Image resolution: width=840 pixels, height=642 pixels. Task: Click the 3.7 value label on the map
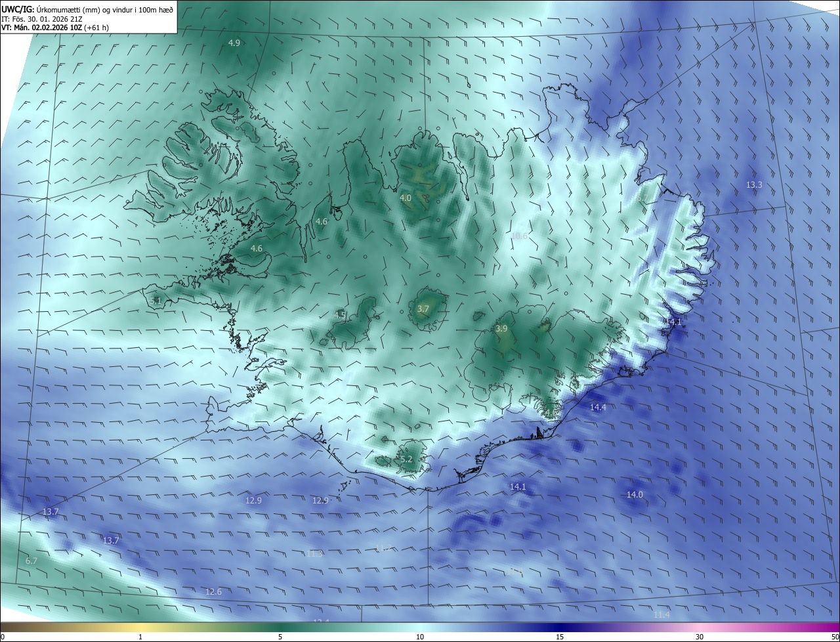tap(423, 309)
